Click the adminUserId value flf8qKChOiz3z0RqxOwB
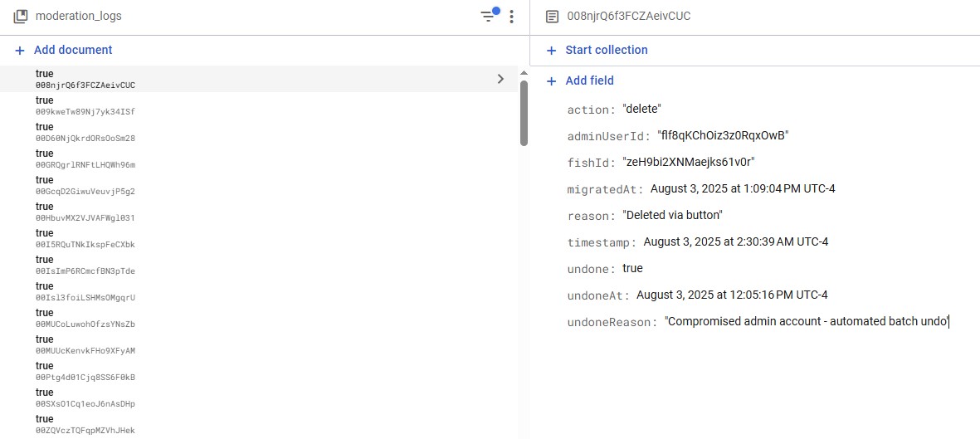This screenshot has height=439, width=980. [723, 136]
